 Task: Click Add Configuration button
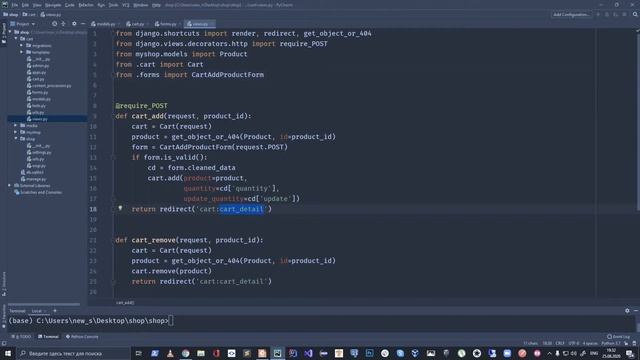click(x=571, y=14)
